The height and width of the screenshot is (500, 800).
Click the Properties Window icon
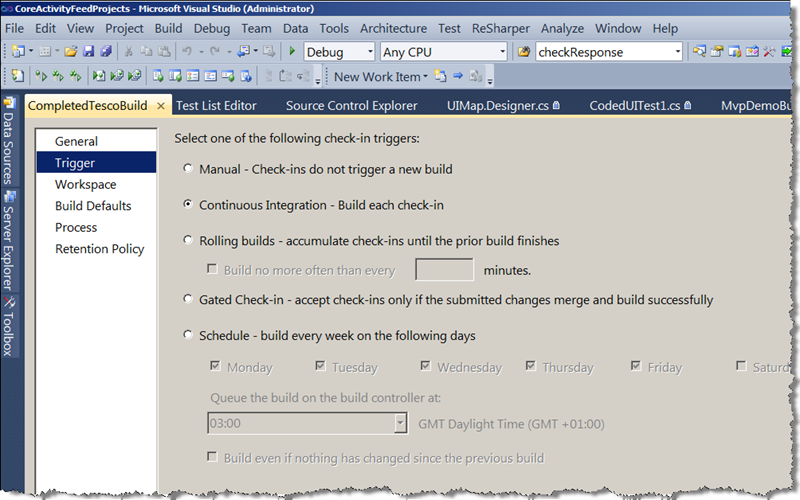717,51
